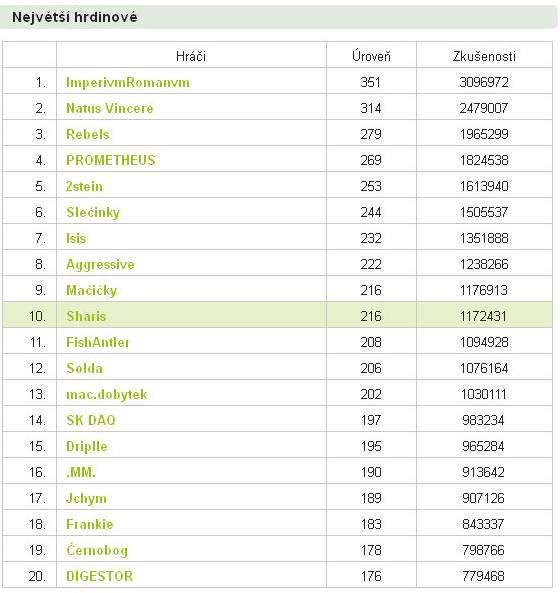Open the FishAntler player profile
560x593 pixels.
98,342
